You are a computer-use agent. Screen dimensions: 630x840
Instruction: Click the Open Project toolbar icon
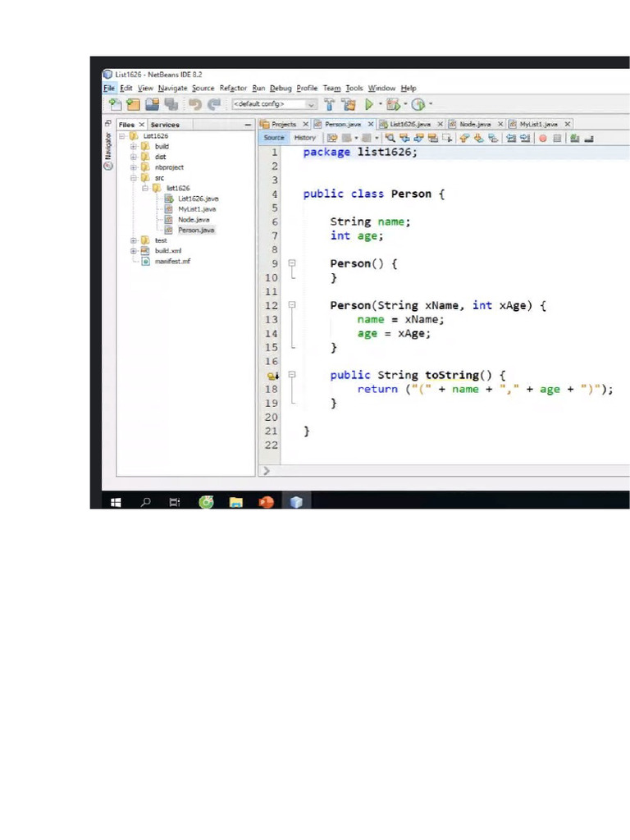click(152, 104)
